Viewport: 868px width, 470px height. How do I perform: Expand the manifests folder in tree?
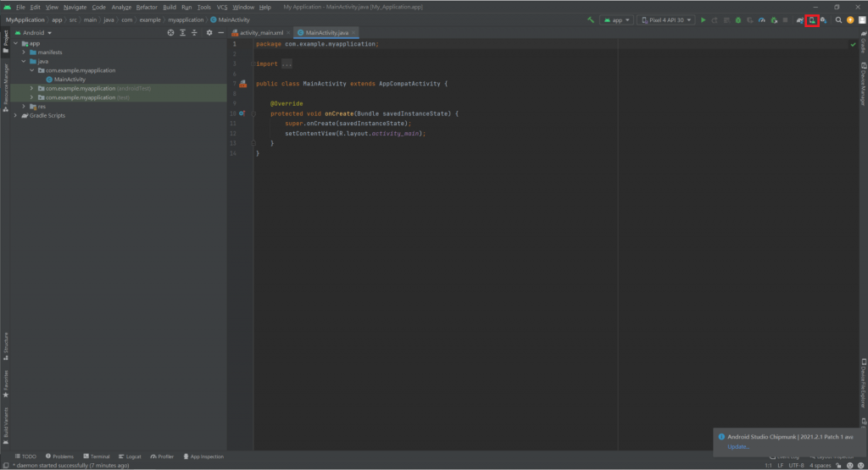[x=24, y=53]
